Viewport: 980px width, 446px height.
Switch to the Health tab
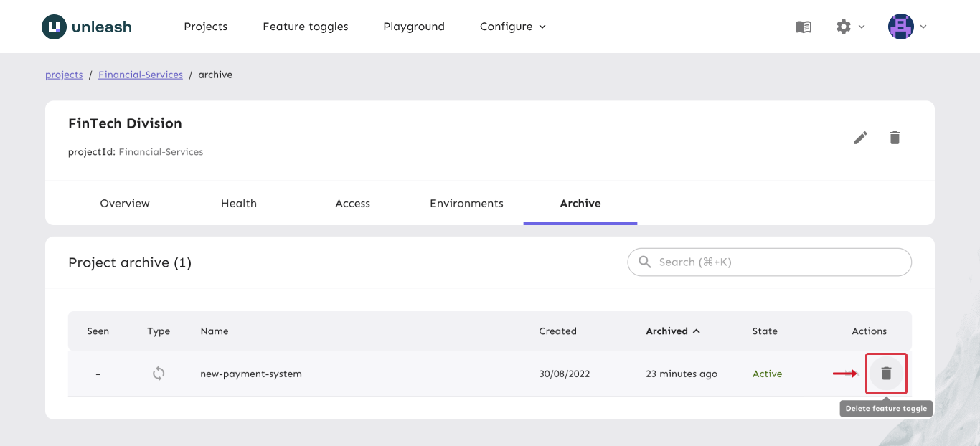point(239,204)
